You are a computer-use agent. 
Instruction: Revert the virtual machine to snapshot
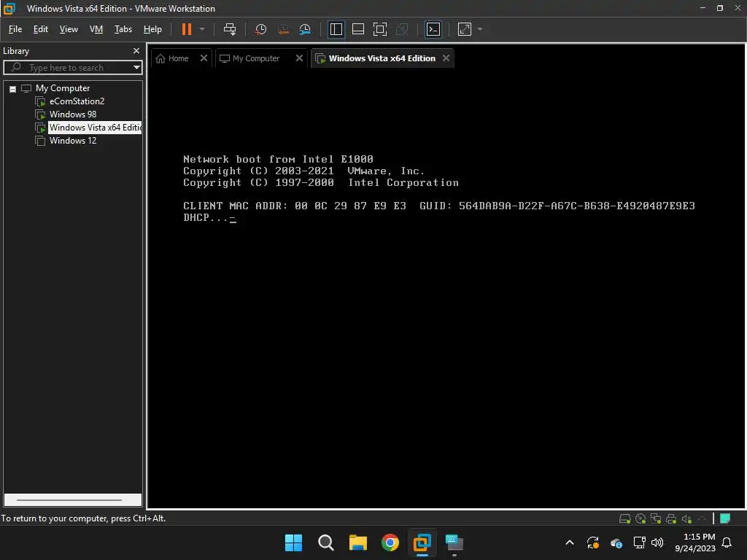click(x=283, y=29)
